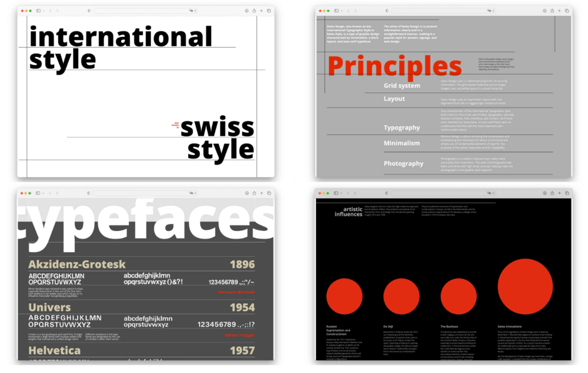Open privacy shield in typefaces window
This screenshot has width=588, height=373.
click(89, 193)
